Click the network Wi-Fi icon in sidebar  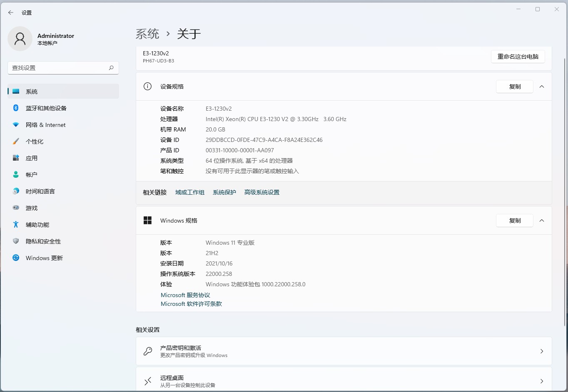[16, 124]
